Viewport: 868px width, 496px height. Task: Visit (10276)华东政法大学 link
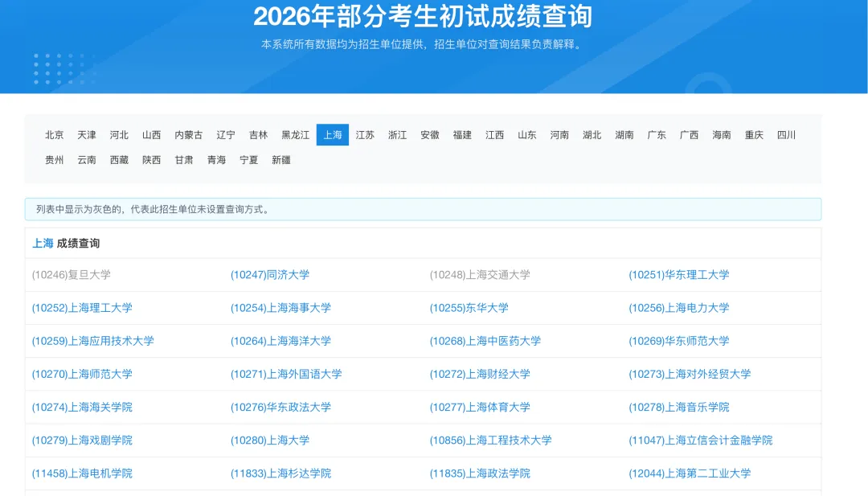tap(280, 408)
